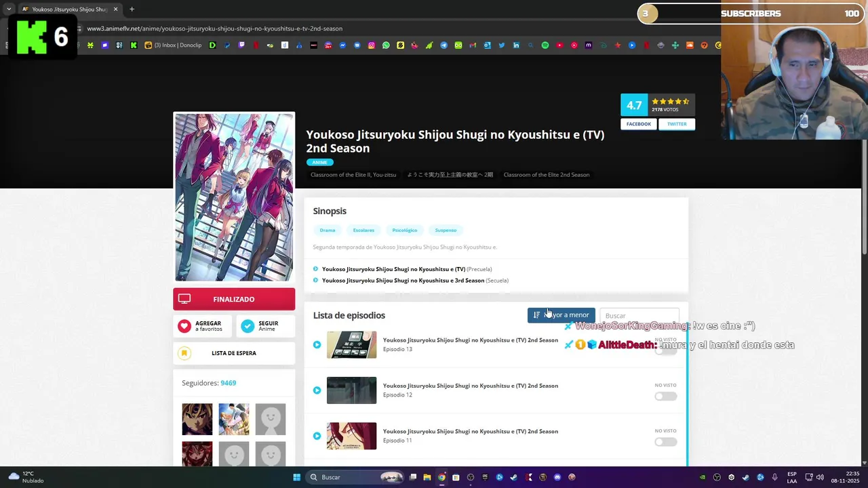Open Chrome tab search dropdown arrow
The width and height of the screenshot is (868, 488).
[x=8, y=9]
